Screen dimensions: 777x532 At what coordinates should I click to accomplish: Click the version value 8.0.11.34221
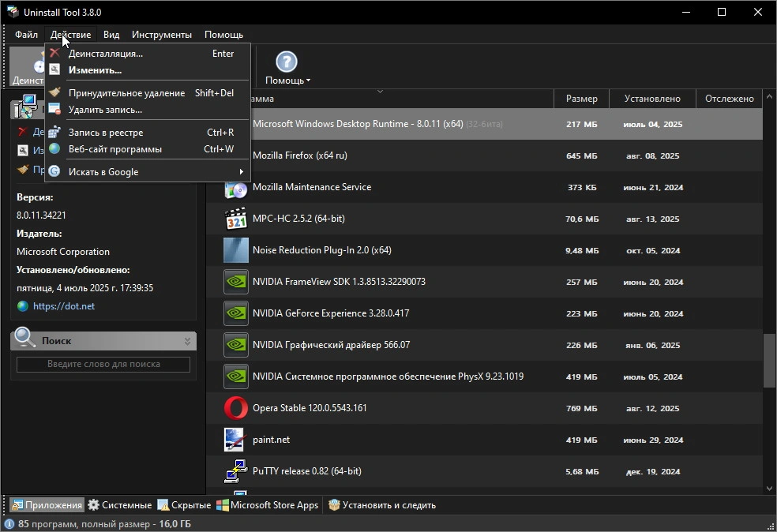(41, 215)
